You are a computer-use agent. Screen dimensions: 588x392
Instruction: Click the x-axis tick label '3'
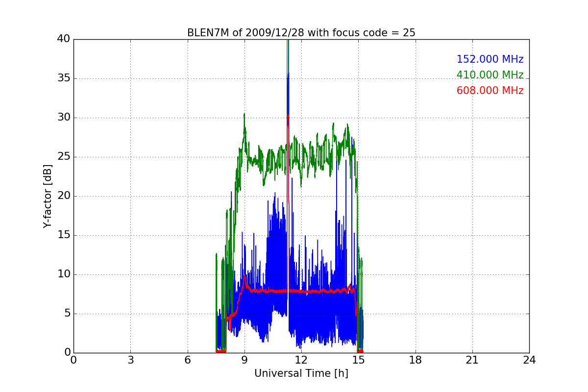pos(130,360)
